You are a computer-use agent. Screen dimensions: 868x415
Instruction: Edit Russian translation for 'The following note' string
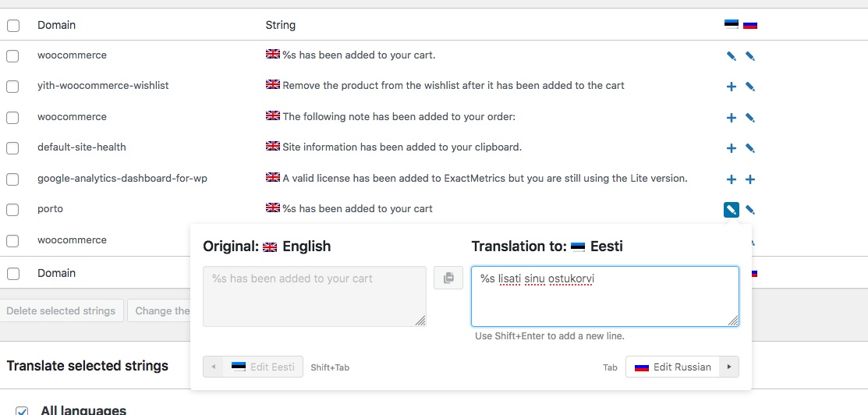tap(750, 118)
